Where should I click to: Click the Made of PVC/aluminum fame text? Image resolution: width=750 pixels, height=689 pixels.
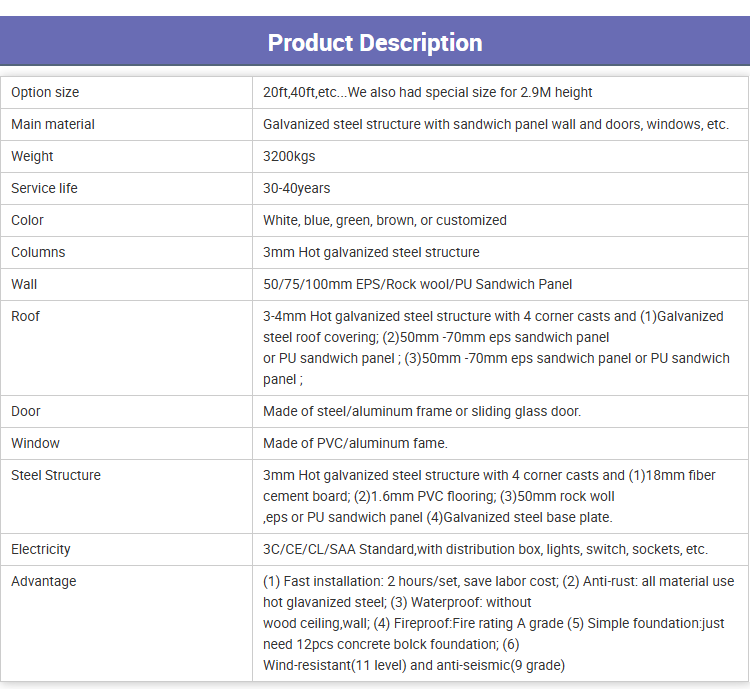click(x=355, y=444)
